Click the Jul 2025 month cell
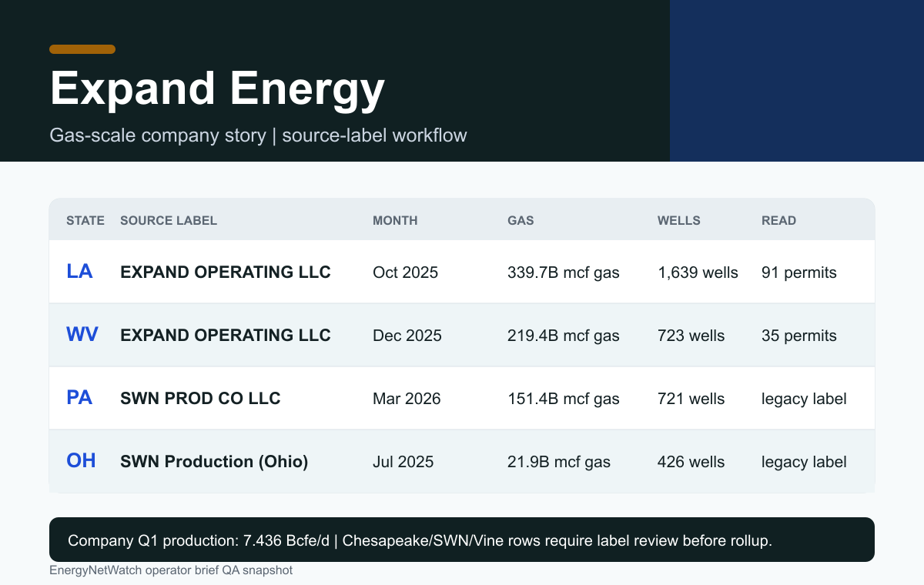924x585 pixels. click(x=403, y=462)
